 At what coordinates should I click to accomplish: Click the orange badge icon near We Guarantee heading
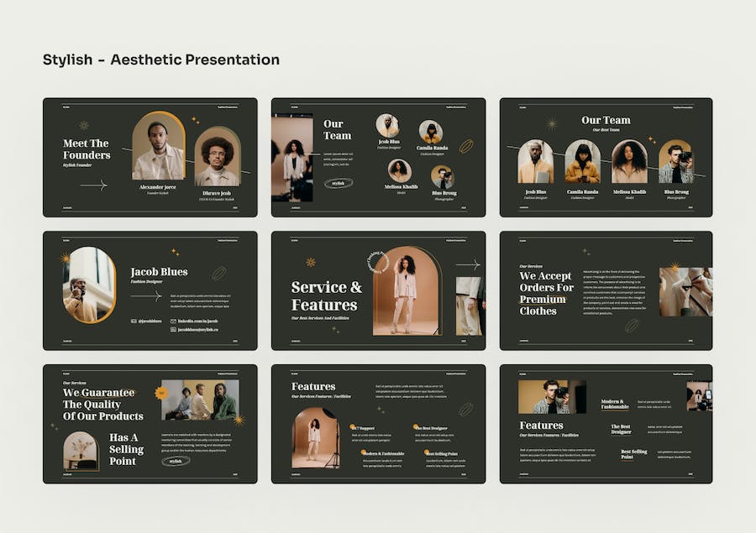click(x=161, y=392)
